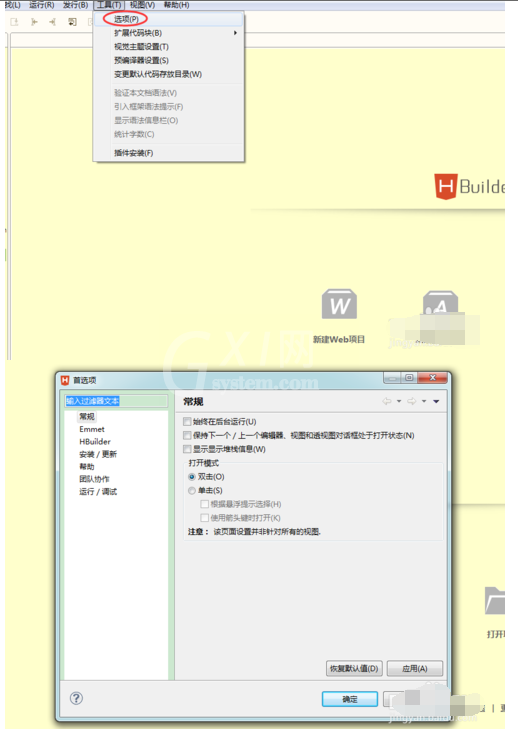Image resolution: width=518 pixels, height=729 pixels.
Task: Focus the filter text input field
Action: click(x=116, y=401)
